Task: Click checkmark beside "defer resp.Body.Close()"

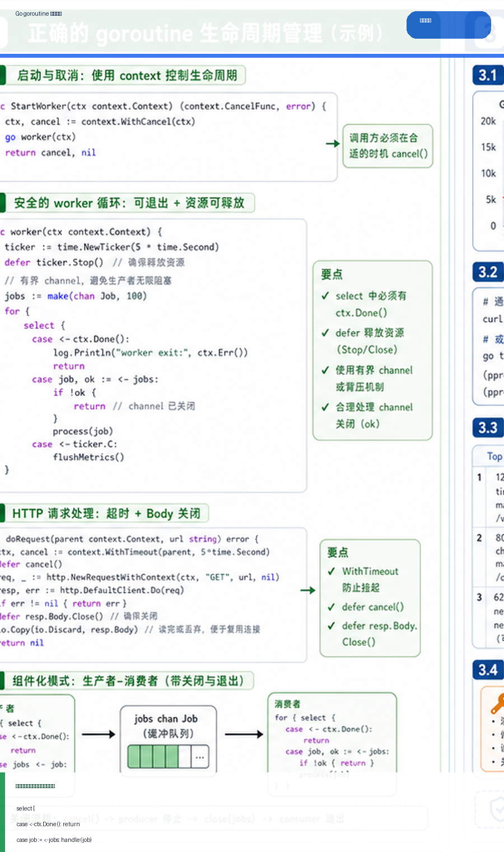Action: 332,626
